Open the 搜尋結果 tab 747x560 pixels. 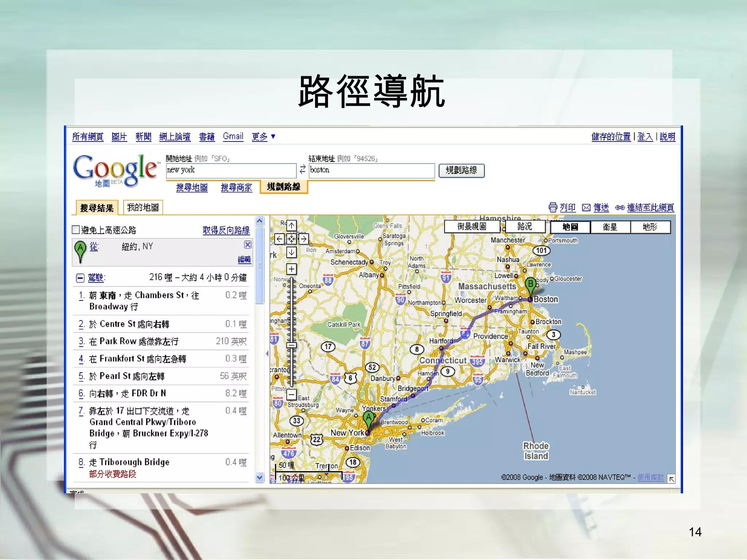97,208
